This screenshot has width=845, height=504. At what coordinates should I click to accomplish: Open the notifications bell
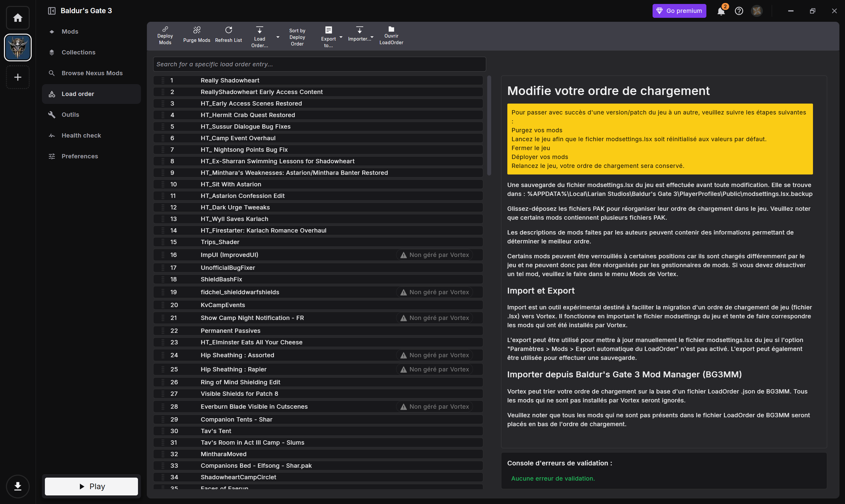[721, 11]
